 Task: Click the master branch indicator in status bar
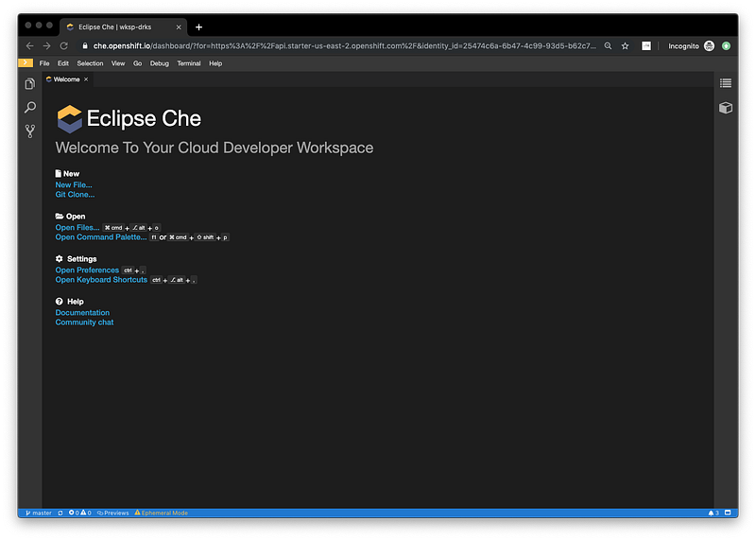click(38, 513)
